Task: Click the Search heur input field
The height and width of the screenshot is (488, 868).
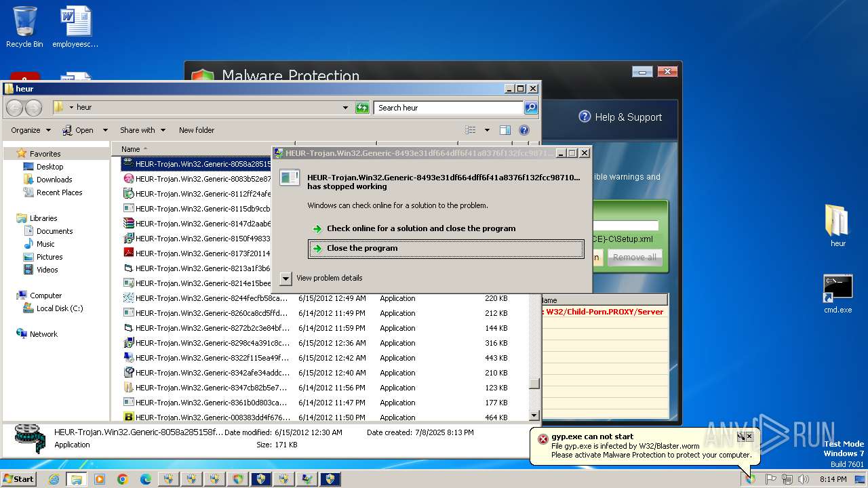Action: 448,107
